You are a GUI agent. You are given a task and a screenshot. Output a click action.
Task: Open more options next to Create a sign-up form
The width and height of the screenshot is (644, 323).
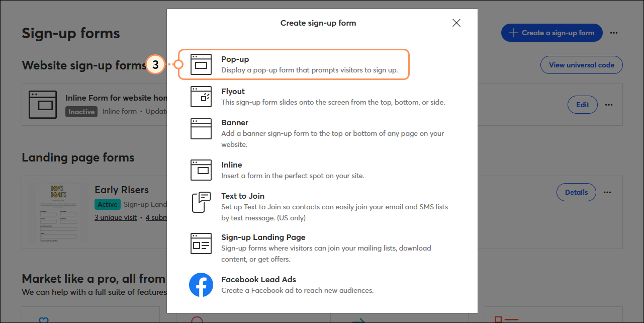coord(614,33)
